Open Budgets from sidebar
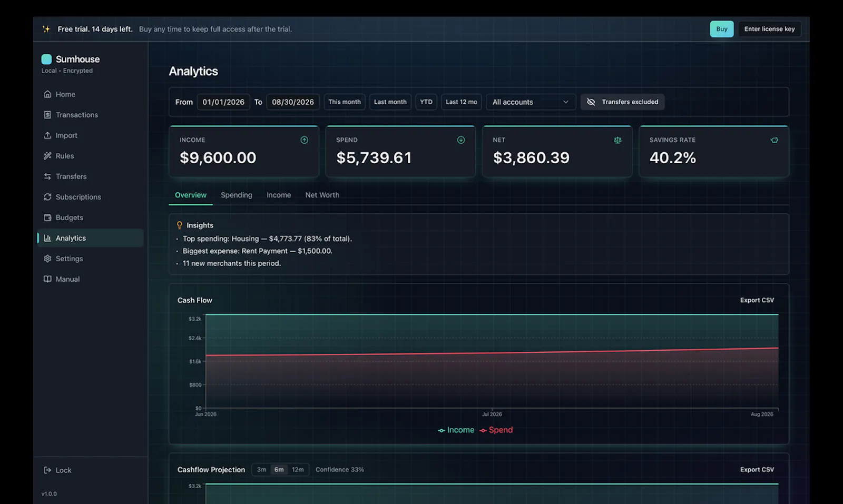The image size is (843, 504). pyautogui.click(x=90, y=218)
